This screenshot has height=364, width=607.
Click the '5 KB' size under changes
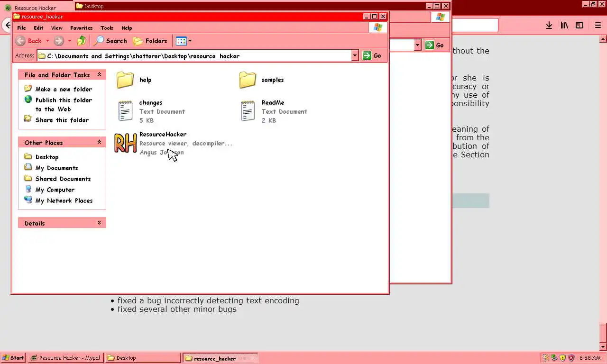point(147,120)
